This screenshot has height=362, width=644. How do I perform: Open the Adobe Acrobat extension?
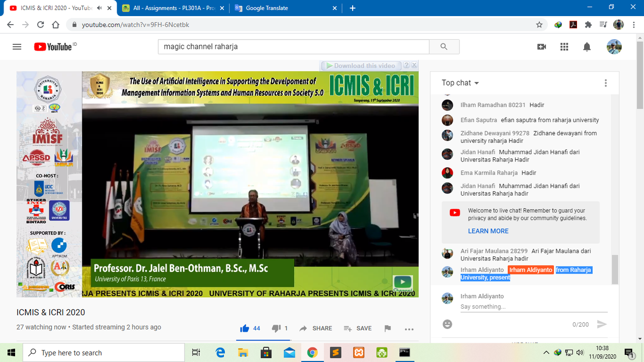coord(573,25)
